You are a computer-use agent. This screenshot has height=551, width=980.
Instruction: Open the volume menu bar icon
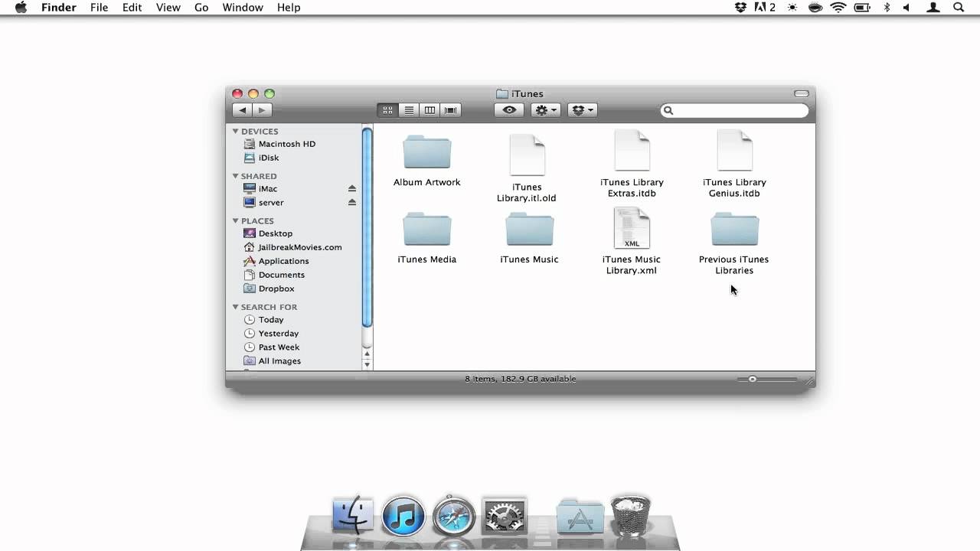pyautogui.click(x=908, y=8)
